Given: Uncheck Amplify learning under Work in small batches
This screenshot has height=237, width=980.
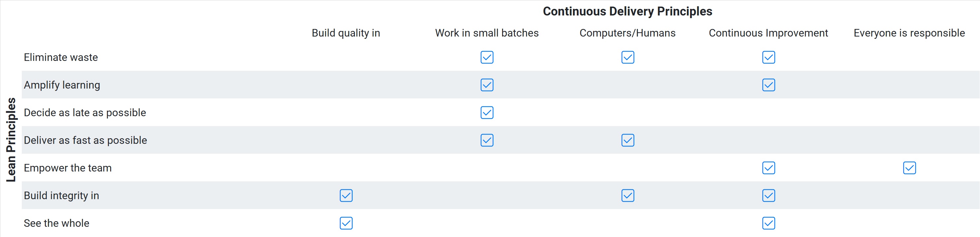Looking at the screenshot, I should pyautogui.click(x=487, y=85).
